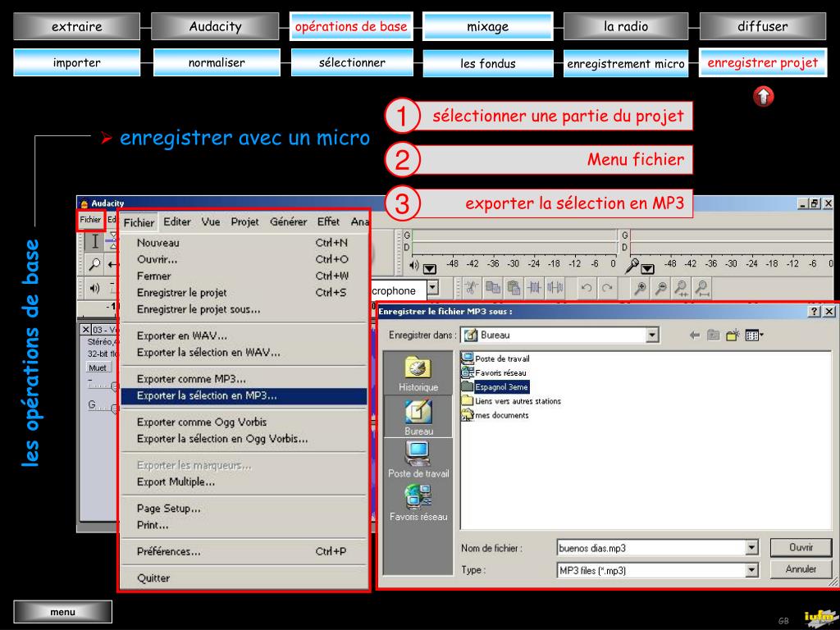Click the help question mark in save dialog title bar
840x630 pixels.
(815, 311)
